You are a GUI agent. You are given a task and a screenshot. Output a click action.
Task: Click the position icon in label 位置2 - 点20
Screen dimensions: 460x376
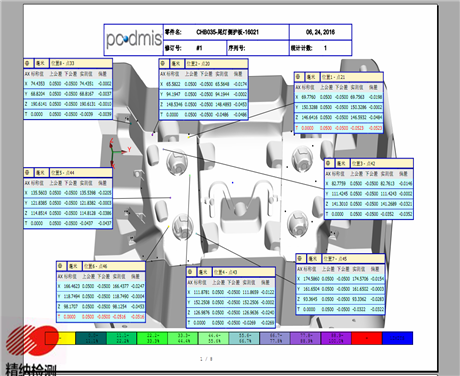[163, 63]
